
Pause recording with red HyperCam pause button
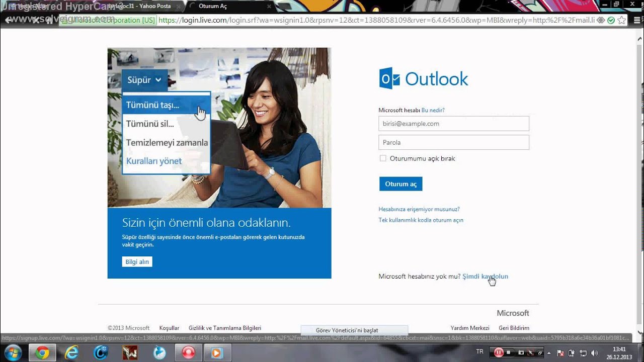coord(499,352)
